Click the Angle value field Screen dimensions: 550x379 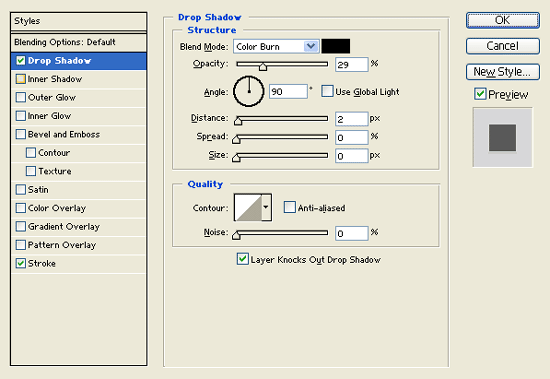pos(288,92)
